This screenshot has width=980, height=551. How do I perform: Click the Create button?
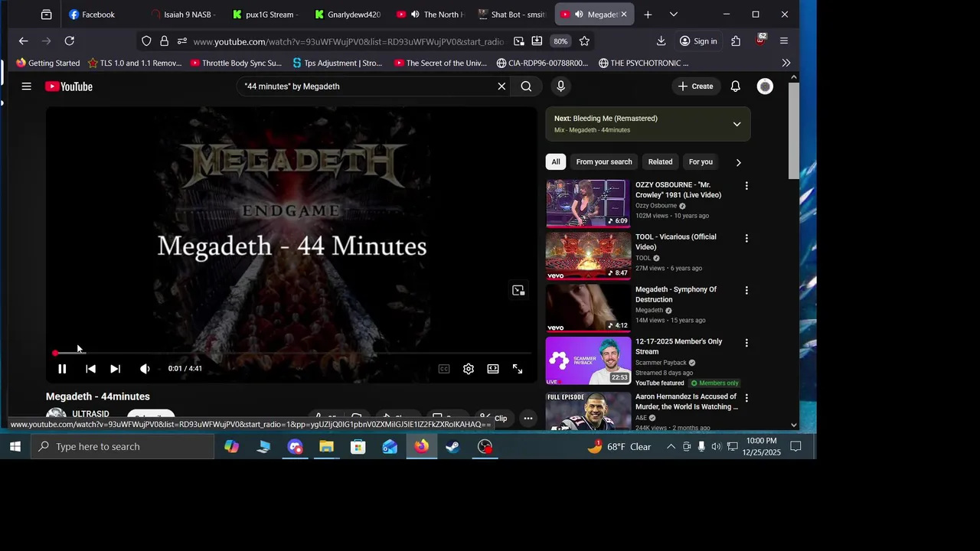695,86
